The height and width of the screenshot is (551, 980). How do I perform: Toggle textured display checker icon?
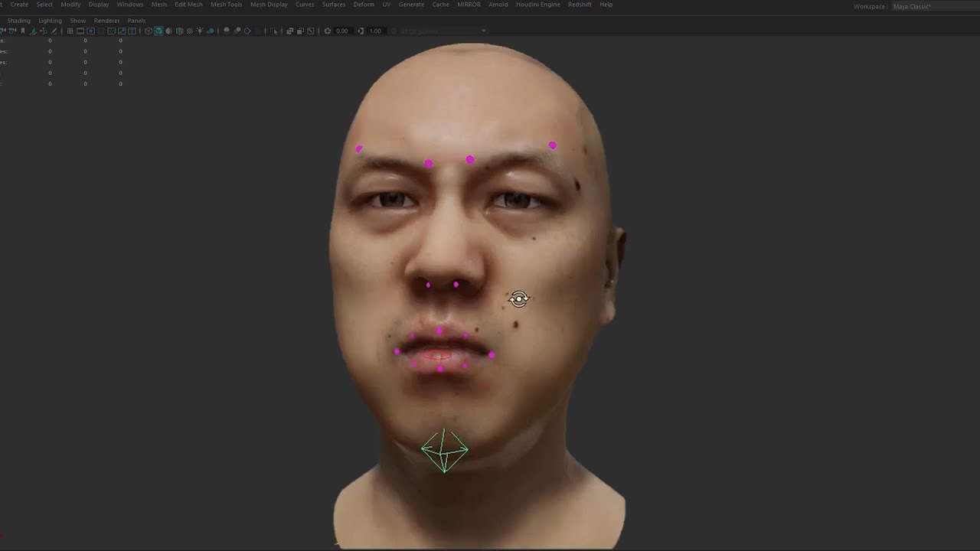tap(189, 31)
